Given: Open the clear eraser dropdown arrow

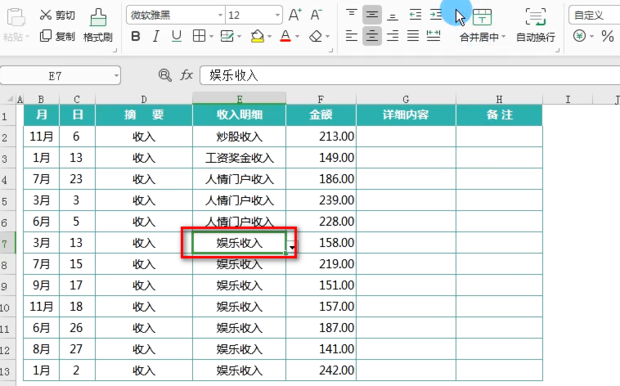Looking at the screenshot, I should (x=328, y=36).
